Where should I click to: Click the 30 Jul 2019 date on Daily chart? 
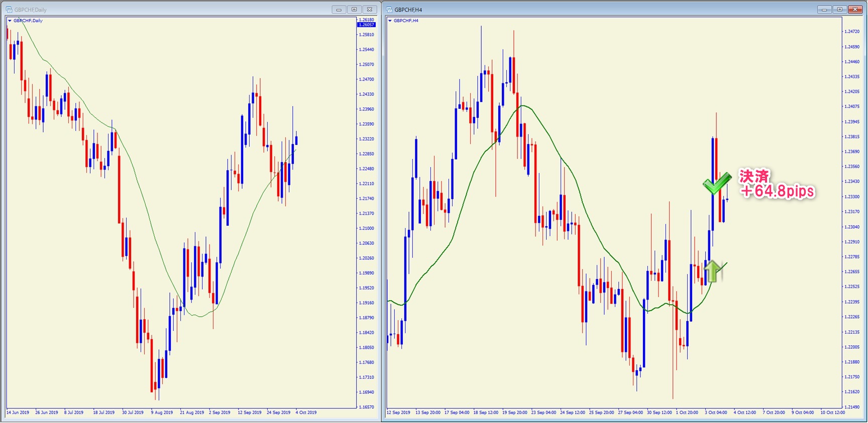pos(133,412)
